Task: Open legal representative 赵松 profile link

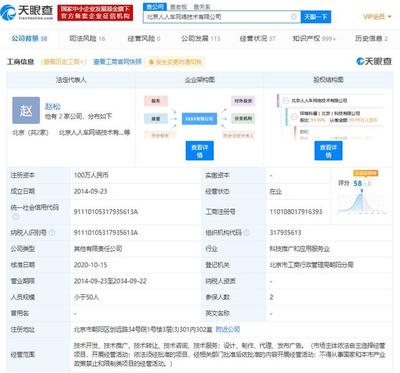Action: tap(53, 107)
